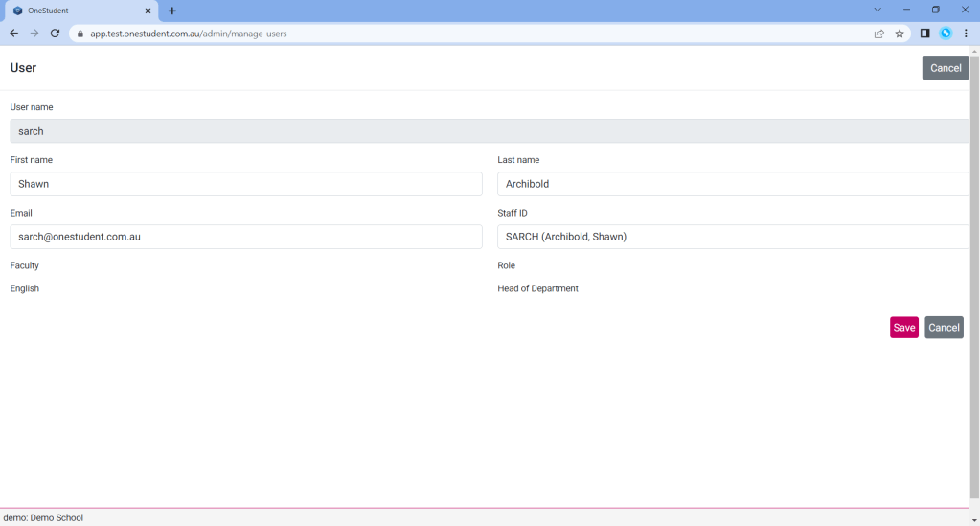Bookmark this page with star icon
The height and width of the screenshot is (526, 980).
coord(900,34)
